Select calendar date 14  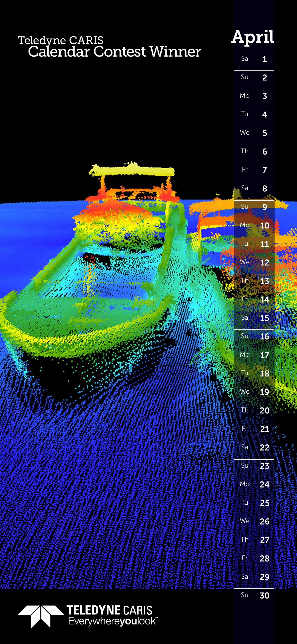[x=265, y=300]
